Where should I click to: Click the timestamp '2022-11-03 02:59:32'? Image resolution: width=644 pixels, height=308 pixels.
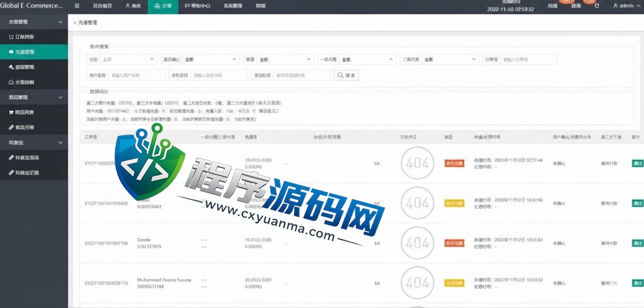coord(511,9)
